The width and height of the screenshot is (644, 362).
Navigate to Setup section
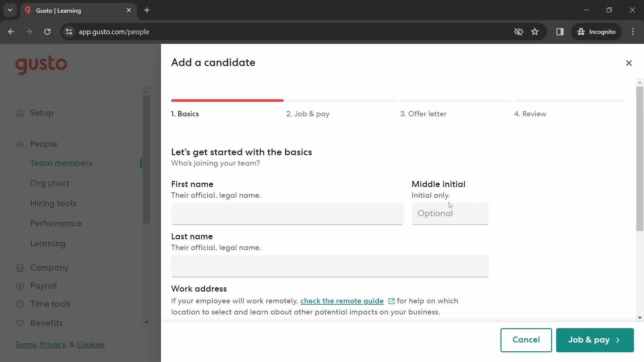(42, 113)
